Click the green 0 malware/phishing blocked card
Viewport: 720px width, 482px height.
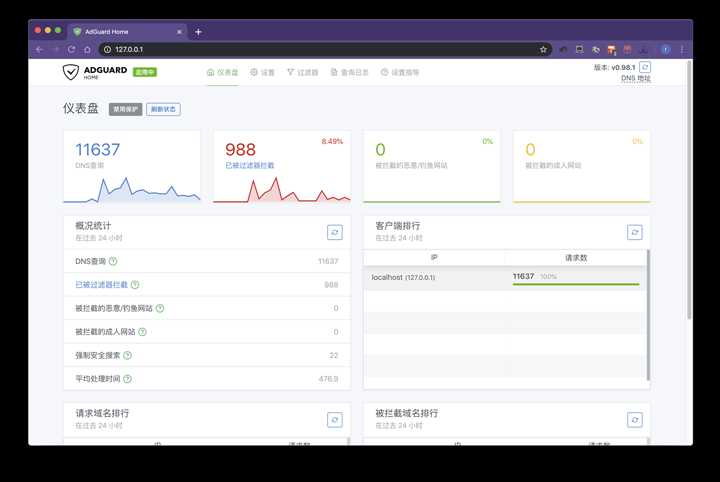pyautogui.click(x=432, y=166)
